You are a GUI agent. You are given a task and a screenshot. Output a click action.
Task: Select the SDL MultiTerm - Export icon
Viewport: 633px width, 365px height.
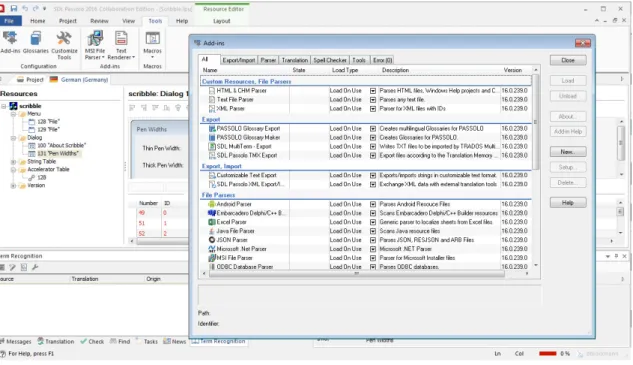[212, 146]
